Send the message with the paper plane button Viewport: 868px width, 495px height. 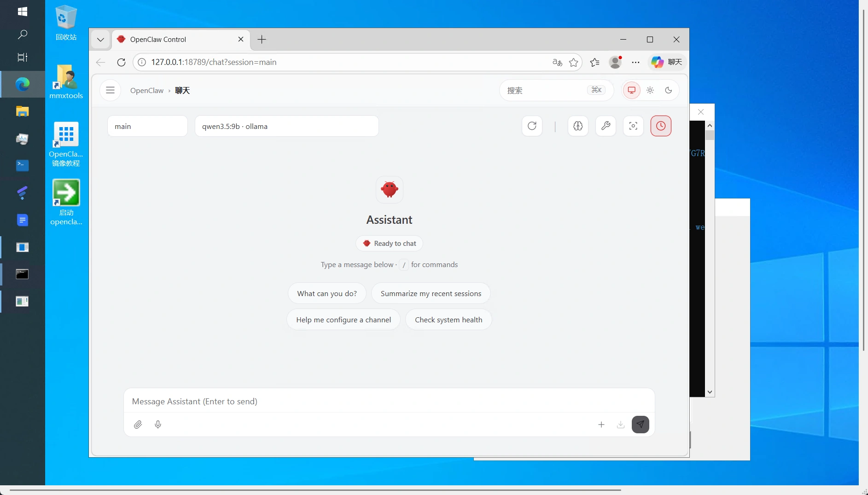(x=641, y=425)
